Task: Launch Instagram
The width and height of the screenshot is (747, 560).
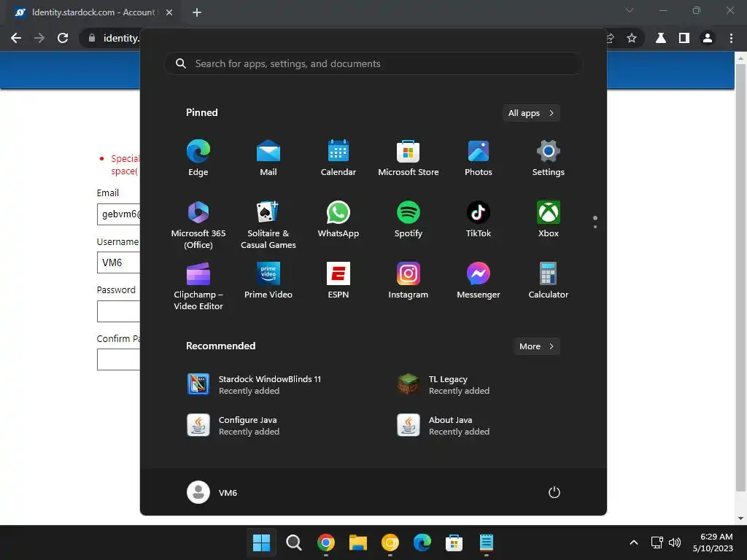Action: pyautogui.click(x=409, y=281)
